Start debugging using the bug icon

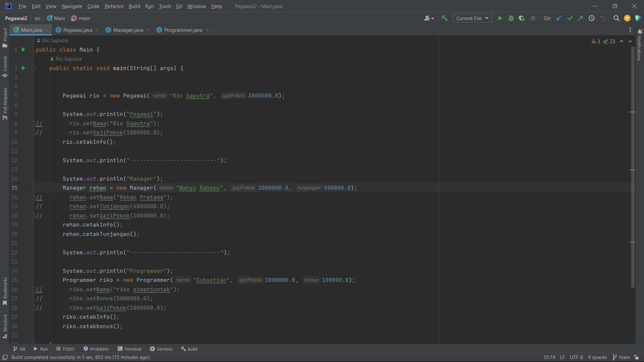click(511, 18)
